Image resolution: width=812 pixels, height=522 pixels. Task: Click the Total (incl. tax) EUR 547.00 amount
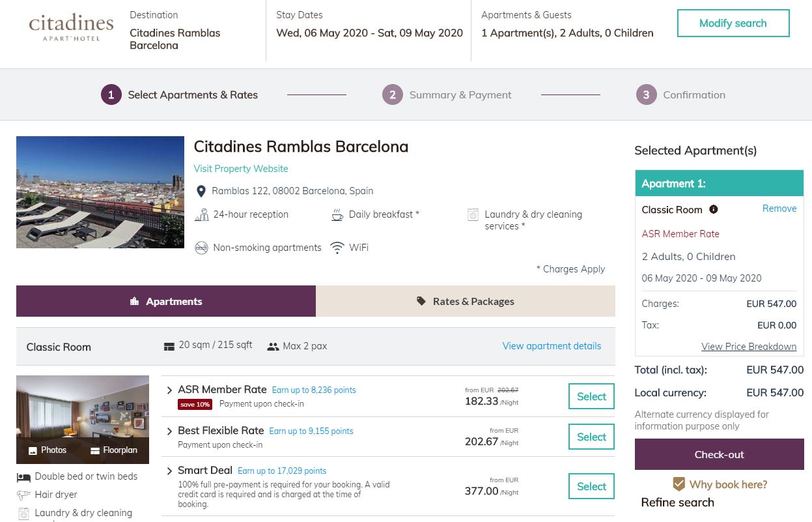tap(775, 370)
